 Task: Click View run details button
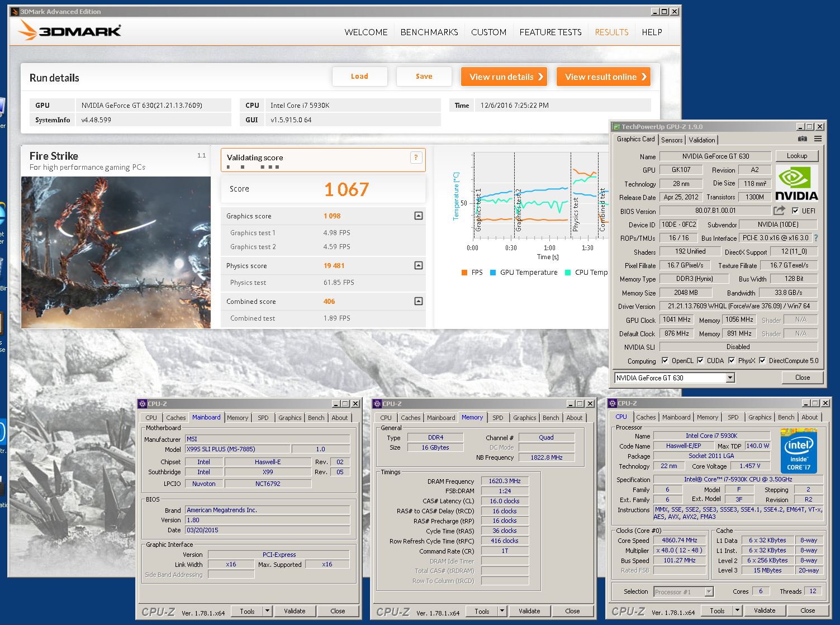click(504, 77)
